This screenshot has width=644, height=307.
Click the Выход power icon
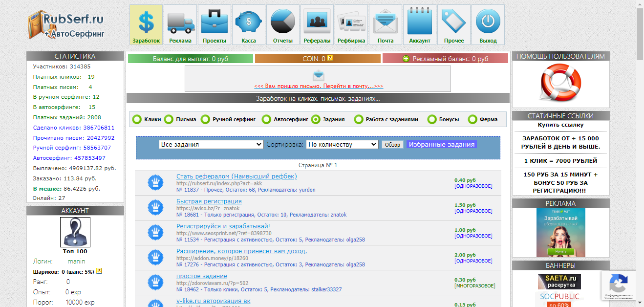[x=488, y=25]
